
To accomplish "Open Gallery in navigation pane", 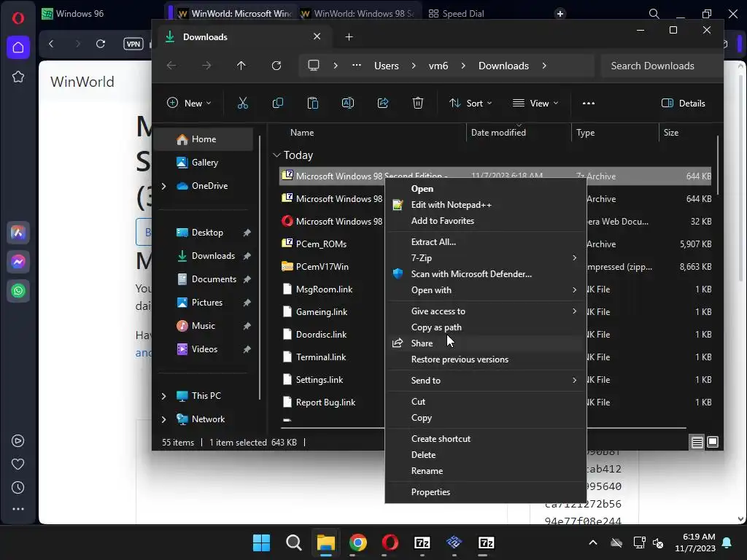I will click(205, 163).
